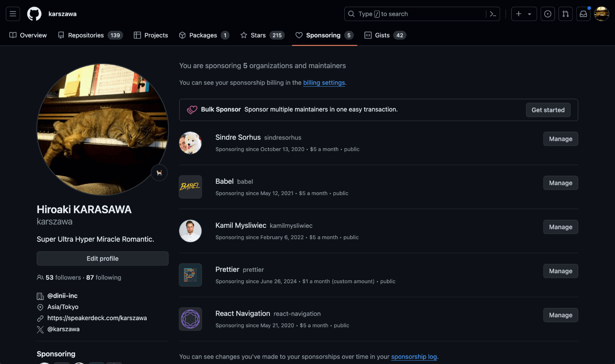
Task: Open the hamburger navigation menu
Action: click(x=13, y=14)
